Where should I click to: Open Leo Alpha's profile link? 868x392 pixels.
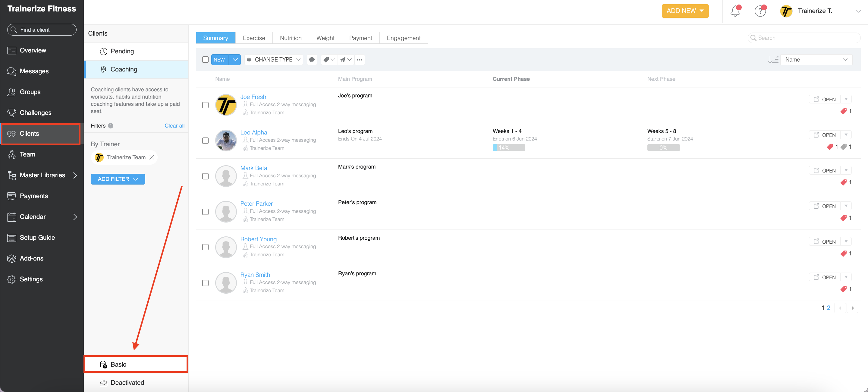click(x=253, y=132)
